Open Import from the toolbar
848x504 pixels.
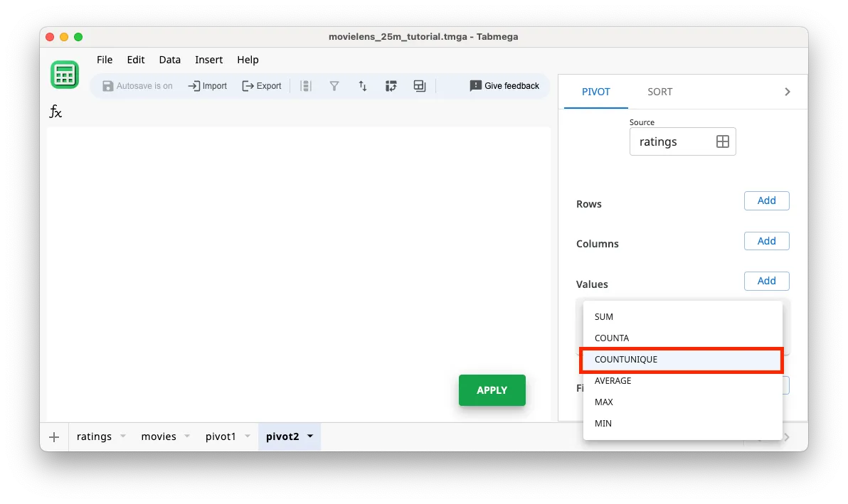tap(207, 85)
